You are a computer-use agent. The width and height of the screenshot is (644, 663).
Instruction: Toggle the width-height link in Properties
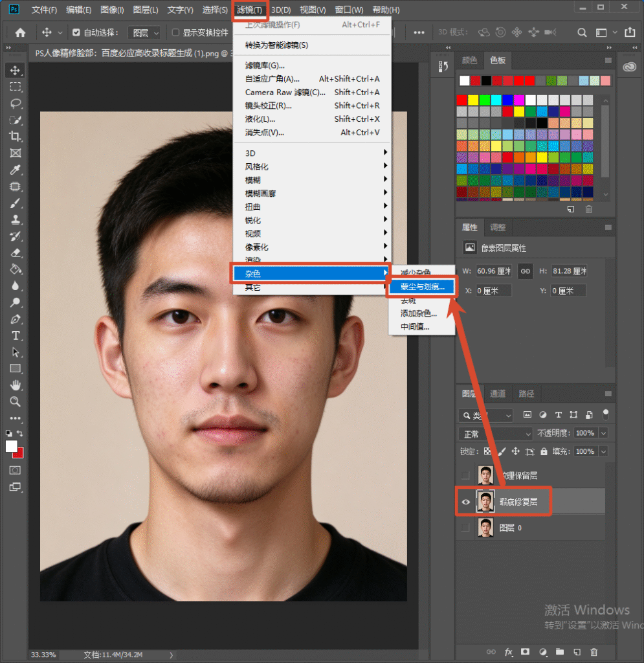[x=526, y=271]
